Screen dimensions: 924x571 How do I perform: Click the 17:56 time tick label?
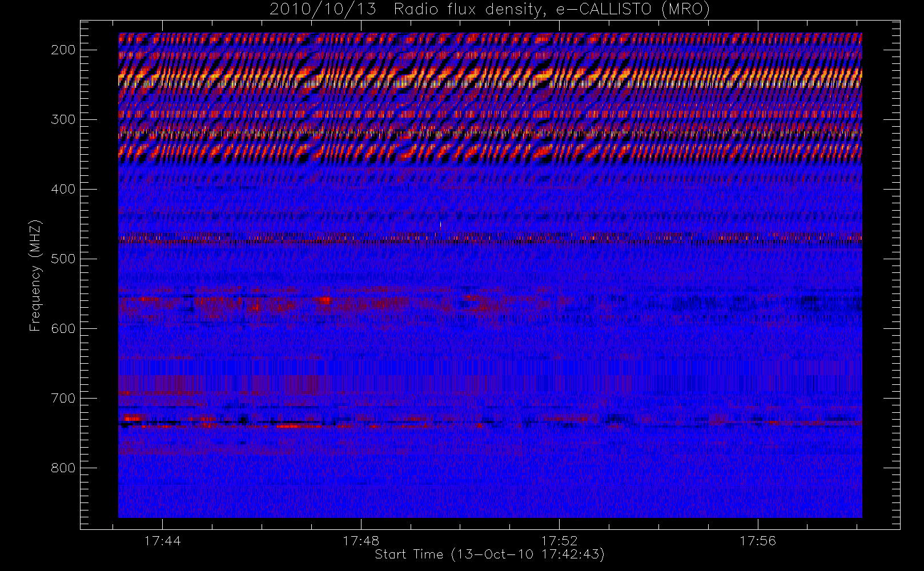(758, 541)
